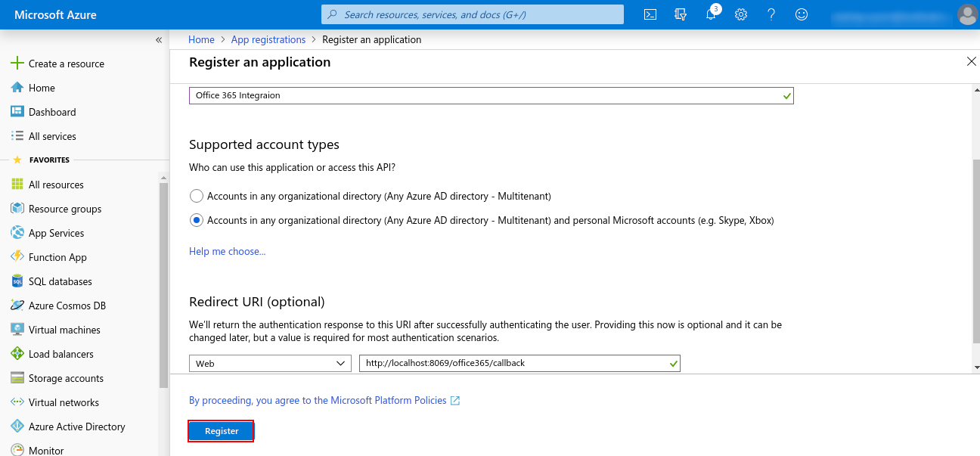Go to App registrations in the breadcrumb

tap(268, 39)
